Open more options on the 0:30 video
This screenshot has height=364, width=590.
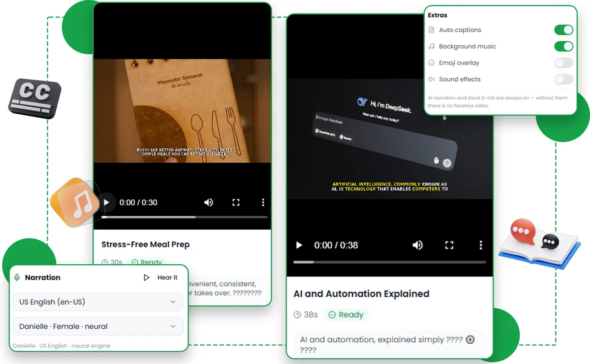[263, 203]
